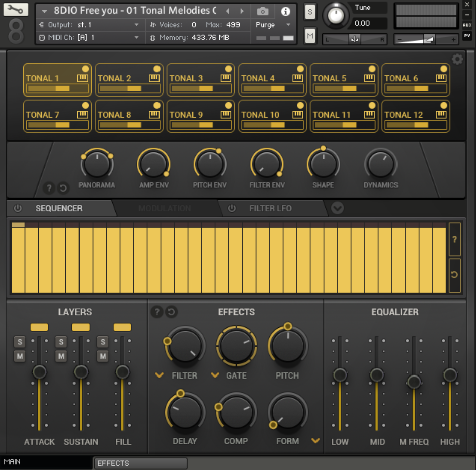Click the M FREQ equalizer fader
Image resolution: width=476 pixels, height=470 pixels.
[x=414, y=382]
